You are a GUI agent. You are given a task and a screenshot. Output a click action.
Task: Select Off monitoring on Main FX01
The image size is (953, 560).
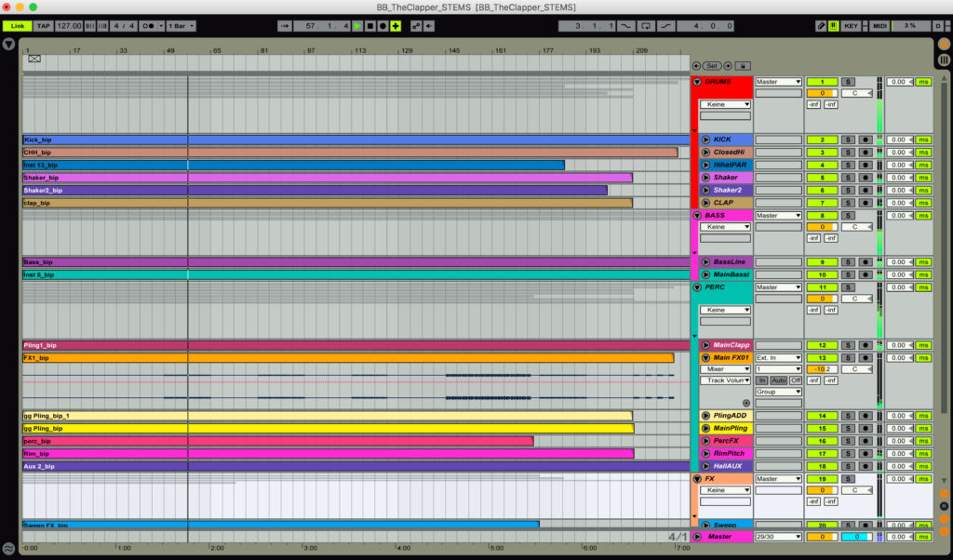(x=795, y=380)
